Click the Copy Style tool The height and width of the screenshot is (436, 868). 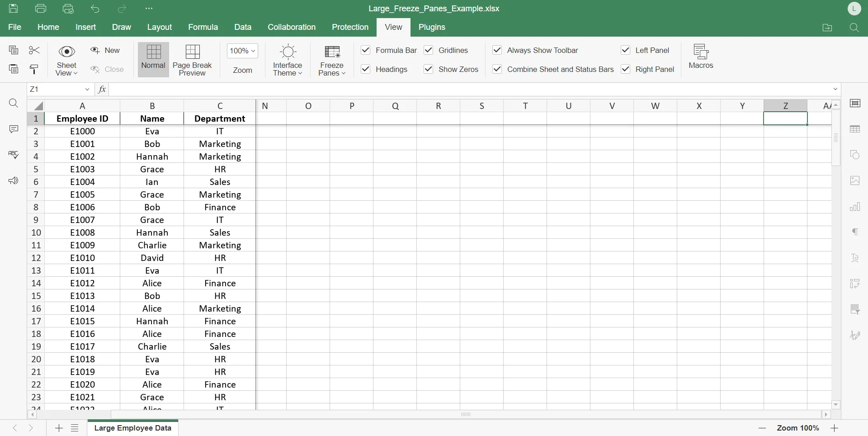coord(33,69)
